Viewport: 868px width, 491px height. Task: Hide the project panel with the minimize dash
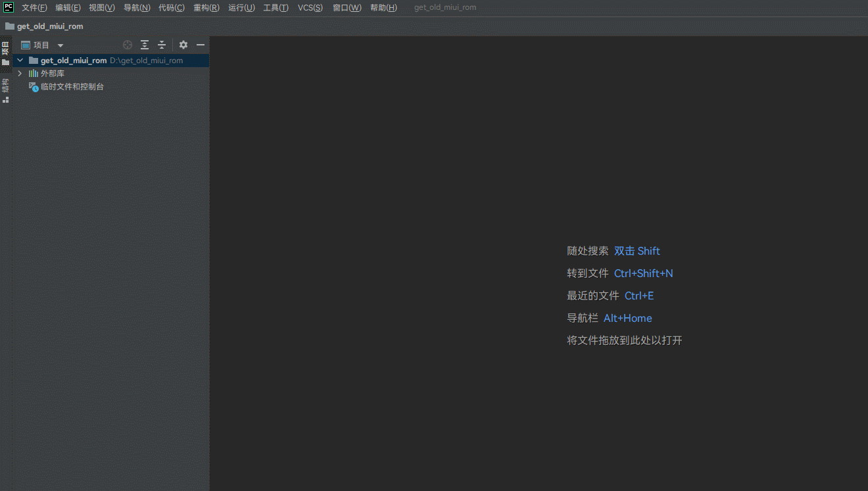coord(201,45)
